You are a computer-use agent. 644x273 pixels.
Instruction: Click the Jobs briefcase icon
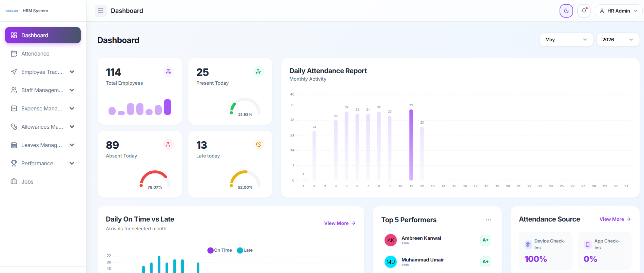[14, 182]
